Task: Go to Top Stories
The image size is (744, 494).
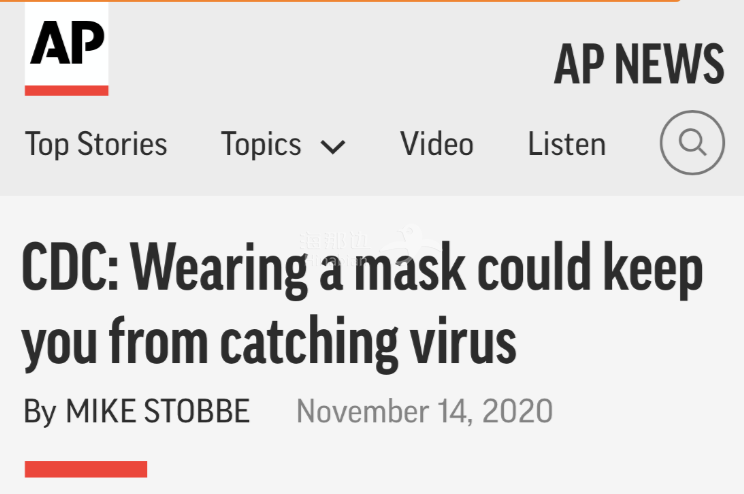Action: [96, 144]
